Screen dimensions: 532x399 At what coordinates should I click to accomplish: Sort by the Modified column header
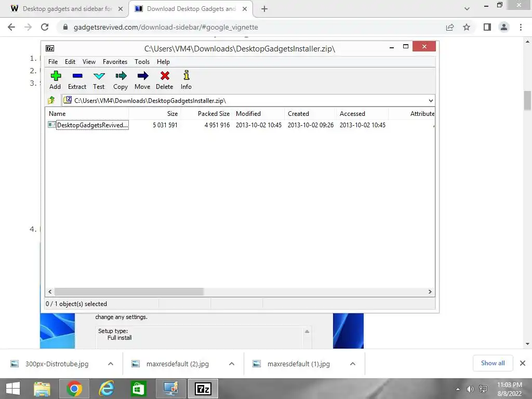[x=259, y=114]
